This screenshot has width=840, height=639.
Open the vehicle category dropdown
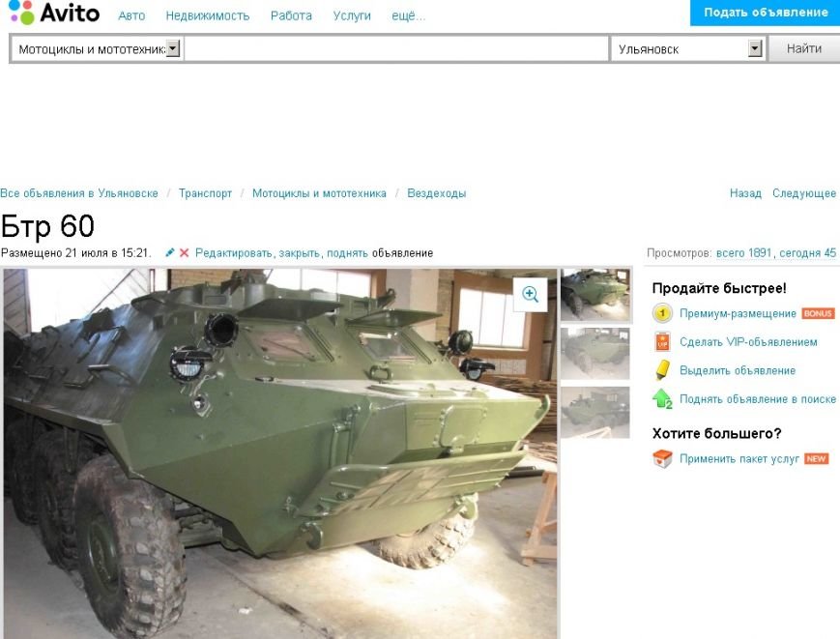[171, 47]
